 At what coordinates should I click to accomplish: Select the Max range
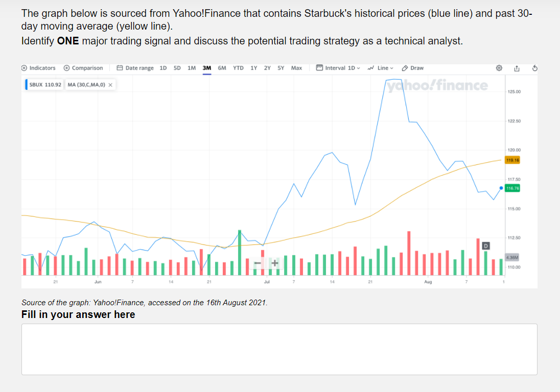pyautogui.click(x=296, y=68)
